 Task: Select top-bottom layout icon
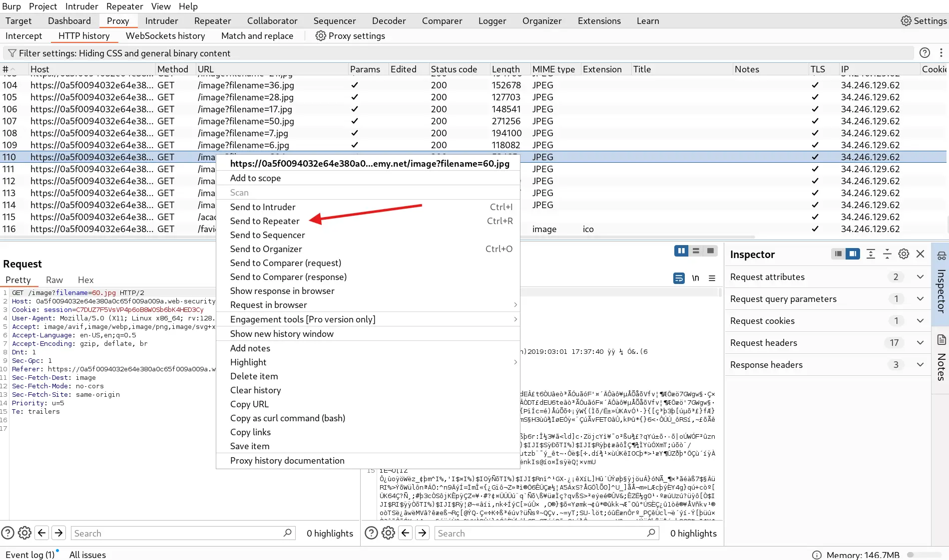click(696, 251)
